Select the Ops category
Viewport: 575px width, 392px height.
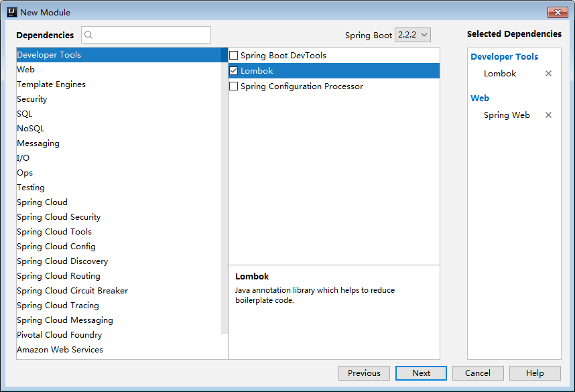tap(119, 172)
